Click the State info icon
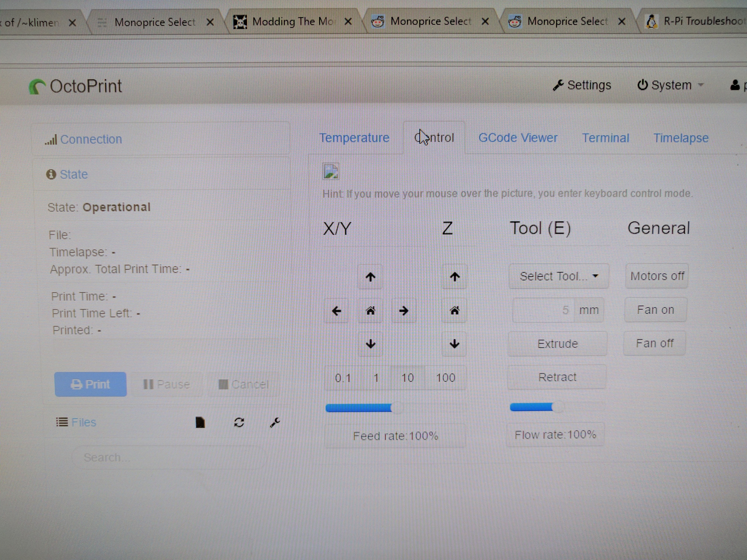The image size is (747, 560). [x=51, y=174]
